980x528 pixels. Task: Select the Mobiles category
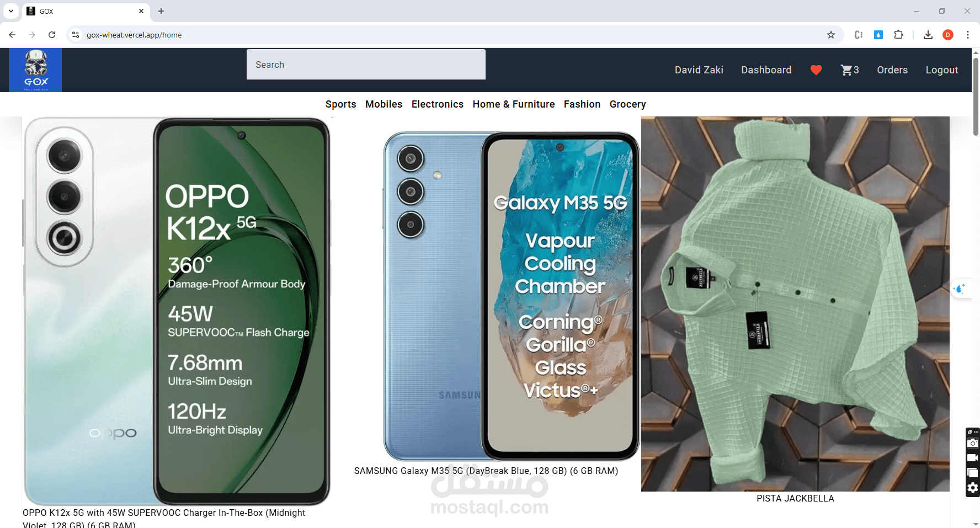coord(384,104)
